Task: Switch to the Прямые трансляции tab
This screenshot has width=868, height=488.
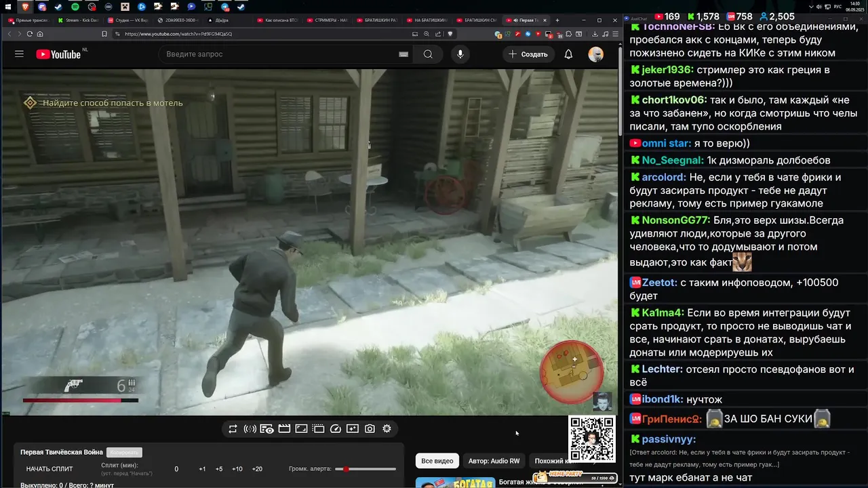Action: tap(28, 20)
